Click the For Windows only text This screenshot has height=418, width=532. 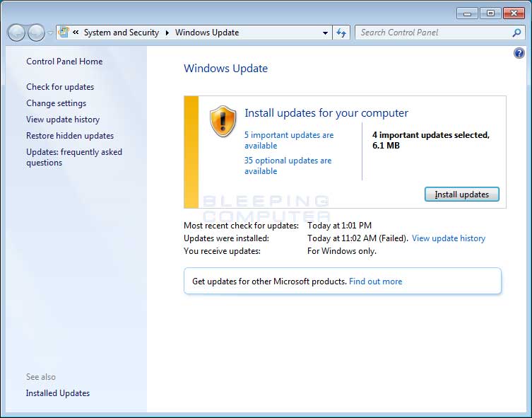tap(342, 251)
